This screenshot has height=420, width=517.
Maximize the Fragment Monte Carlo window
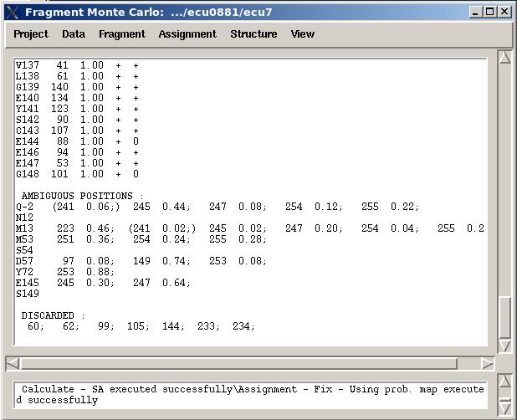(x=490, y=12)
